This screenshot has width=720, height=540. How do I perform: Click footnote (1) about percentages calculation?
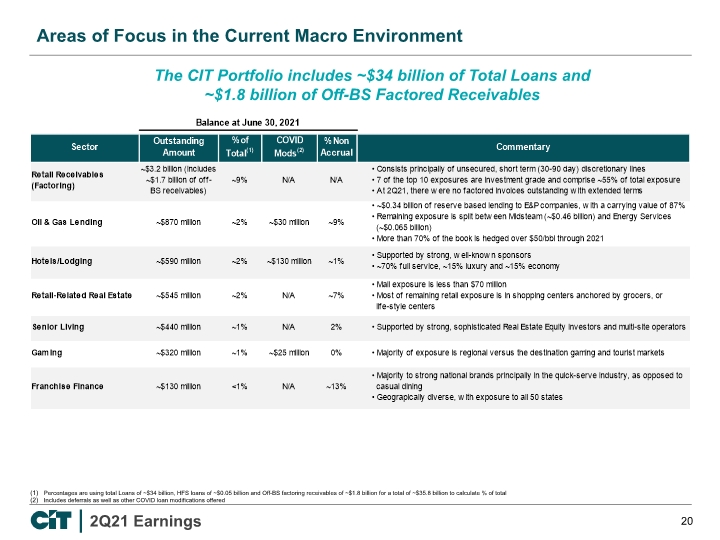(269, 493)
